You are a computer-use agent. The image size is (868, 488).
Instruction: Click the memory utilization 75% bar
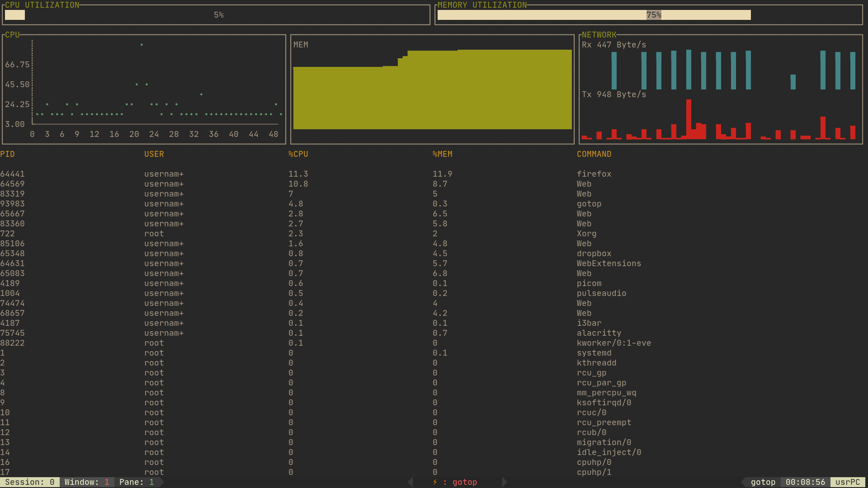[x=594, y=15]
